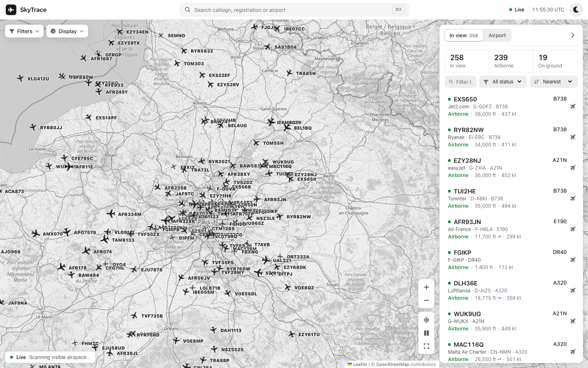The height and width of the screenshot is (368, 588).
Task: Select the TRA85N aircraft marker on the map
Action: (290, 73)
